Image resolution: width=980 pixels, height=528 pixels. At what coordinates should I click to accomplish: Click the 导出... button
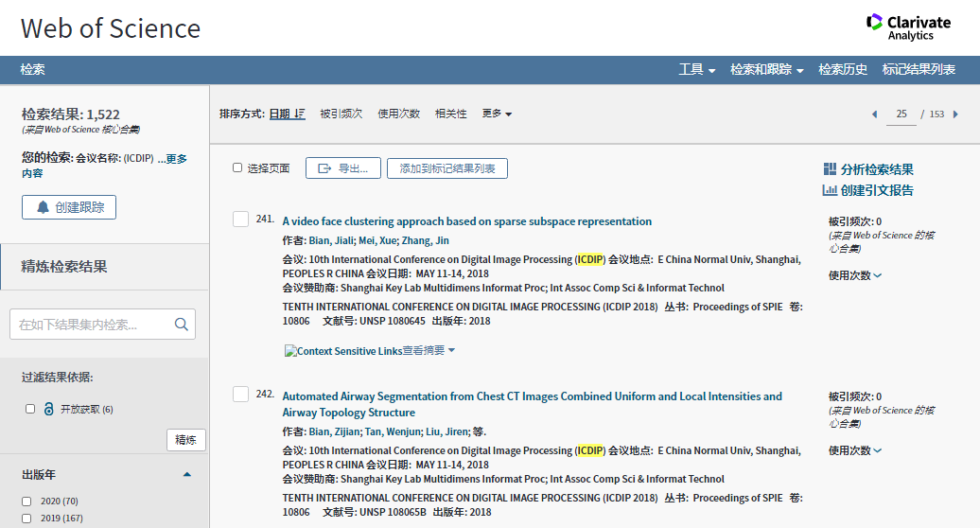[x=343, y=168]
